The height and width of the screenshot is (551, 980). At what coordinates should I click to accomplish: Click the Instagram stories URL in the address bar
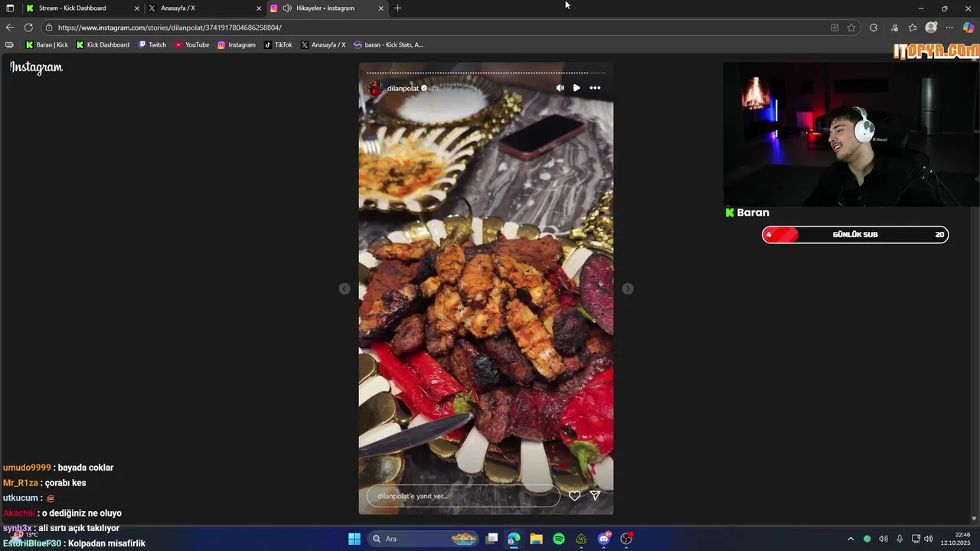tap(169, 28)
